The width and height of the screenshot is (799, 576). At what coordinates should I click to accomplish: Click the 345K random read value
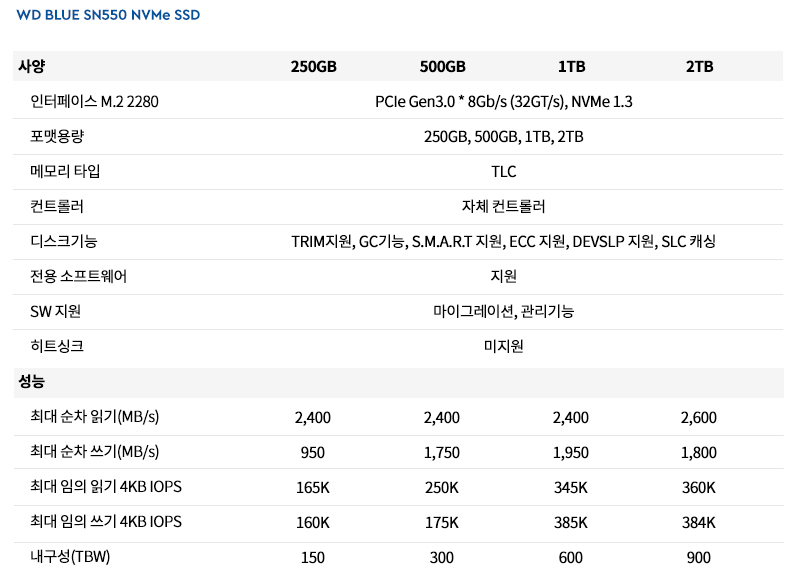pos(570,488)
